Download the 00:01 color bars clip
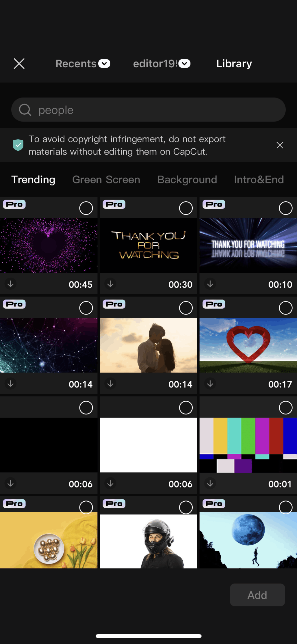 click(210, 483)
